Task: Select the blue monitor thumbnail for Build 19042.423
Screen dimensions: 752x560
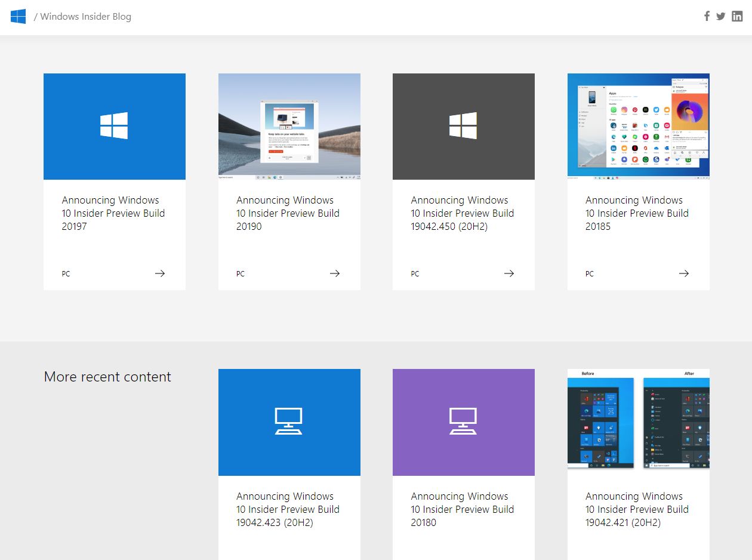Action: pos(289,422)
